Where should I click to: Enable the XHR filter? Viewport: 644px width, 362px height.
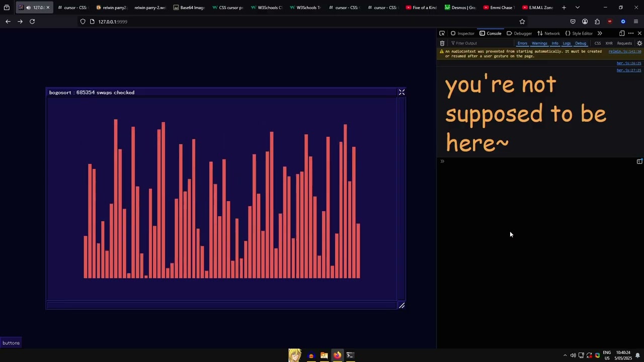click(609, 43)
